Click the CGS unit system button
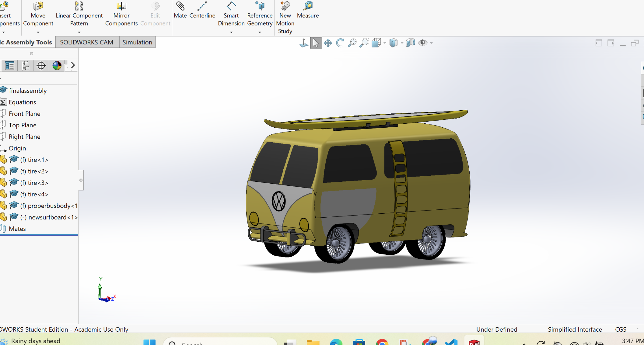This screenshot has height=345, width=644. click(621, 329)
